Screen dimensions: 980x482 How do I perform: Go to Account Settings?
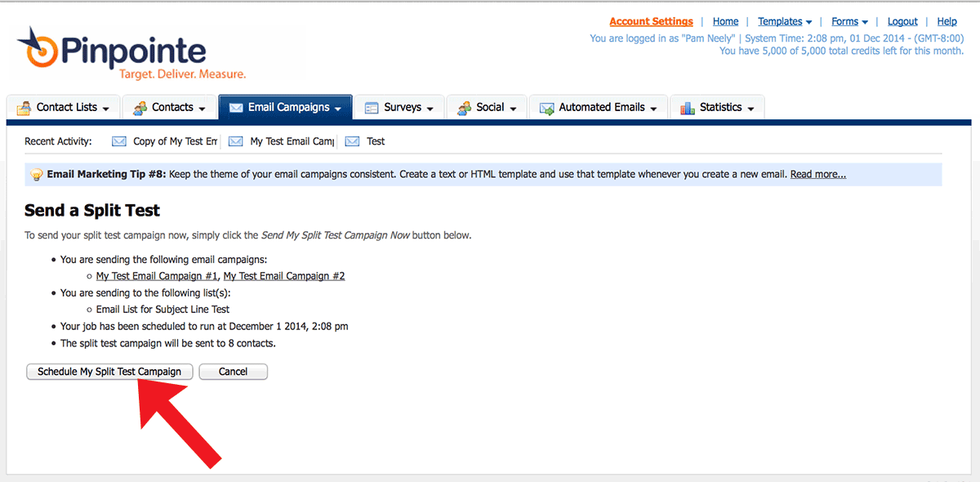click(x=651, y=22)
